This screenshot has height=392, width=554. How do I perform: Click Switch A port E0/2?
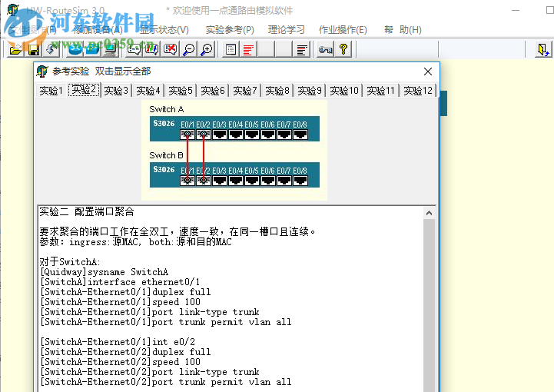coord(204,135)
